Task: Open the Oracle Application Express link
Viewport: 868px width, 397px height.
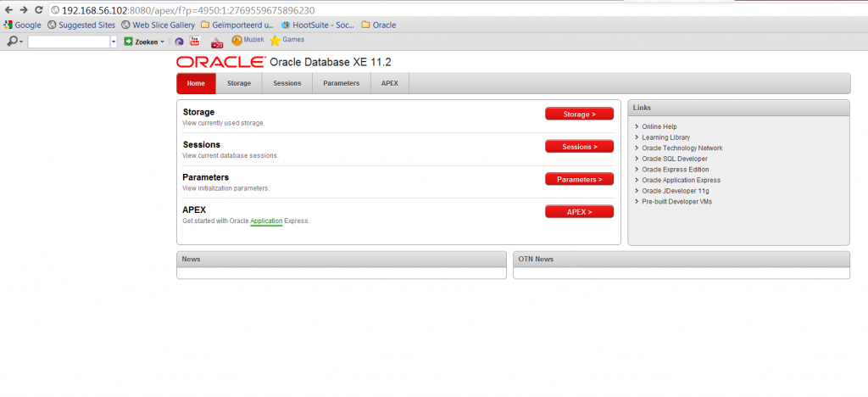Action: pyautogui.click(x=681, y=180)
